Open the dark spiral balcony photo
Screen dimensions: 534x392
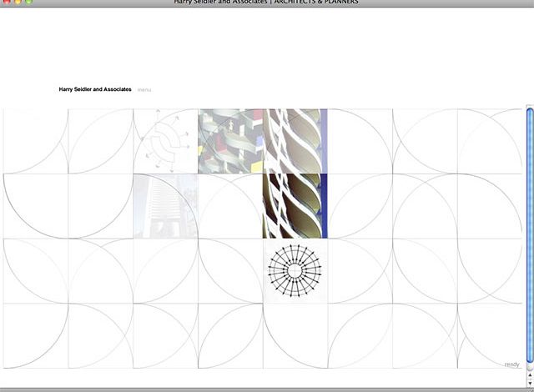tap(295, 205)
